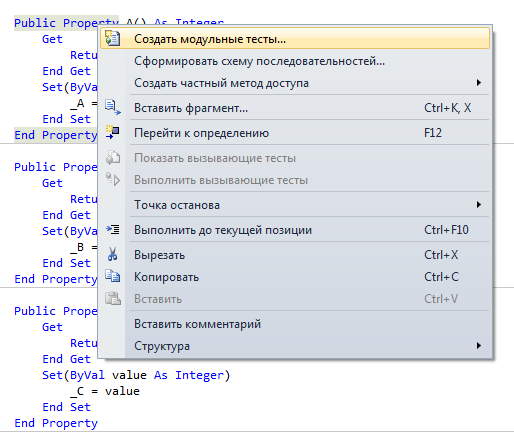Select 'Создать модульные тесты...' menu item
Viewport: 514px width, 438px height.
click(x=295, y=38)
